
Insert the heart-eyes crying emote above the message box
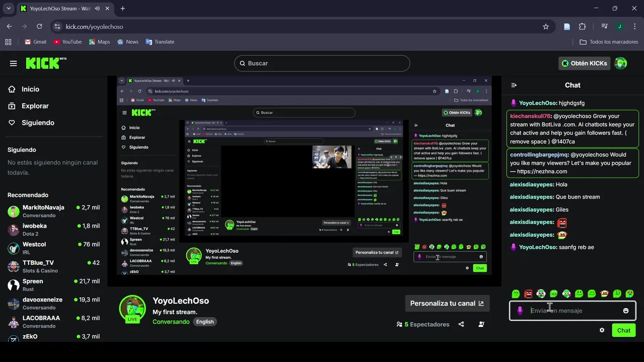(630, 294)
